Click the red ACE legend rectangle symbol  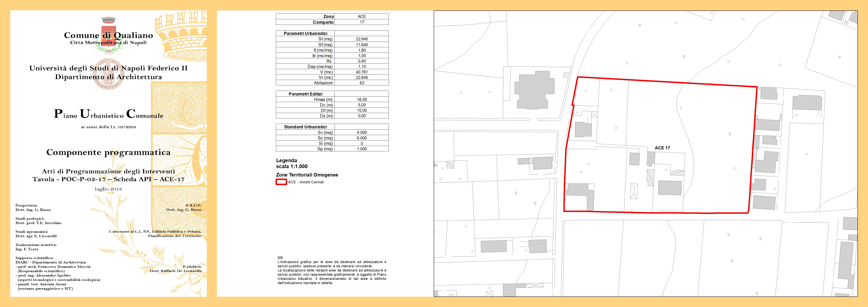click(281, 182)
